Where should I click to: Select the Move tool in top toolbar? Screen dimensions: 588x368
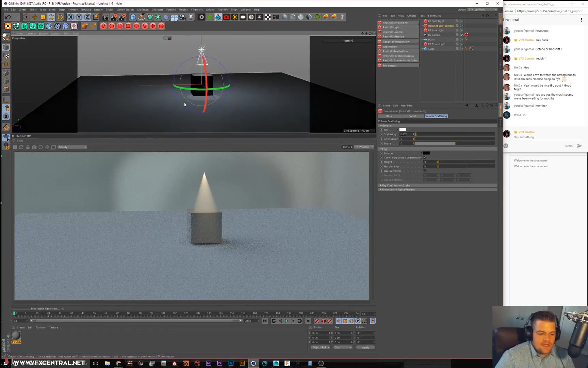coord(35,17)
